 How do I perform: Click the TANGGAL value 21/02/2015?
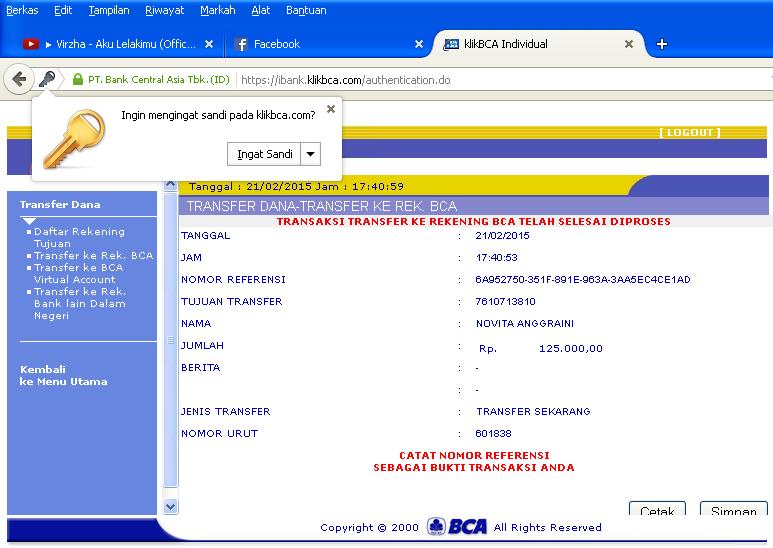502,236
